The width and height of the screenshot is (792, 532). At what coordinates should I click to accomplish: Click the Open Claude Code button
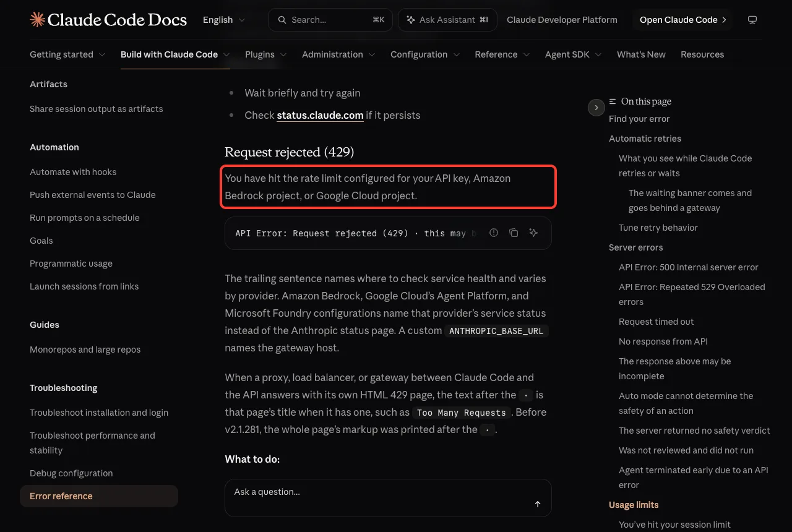pyautogui.click(x=682, y=20)
